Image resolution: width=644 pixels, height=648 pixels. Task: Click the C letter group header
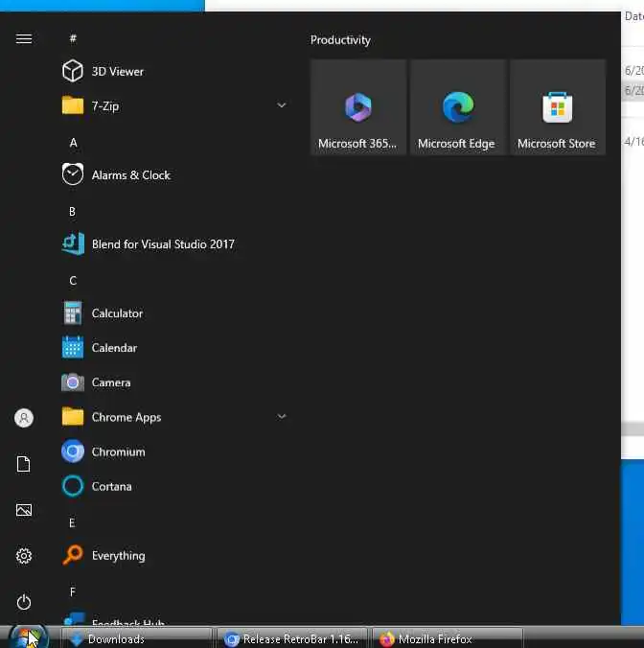pos(73,281)
